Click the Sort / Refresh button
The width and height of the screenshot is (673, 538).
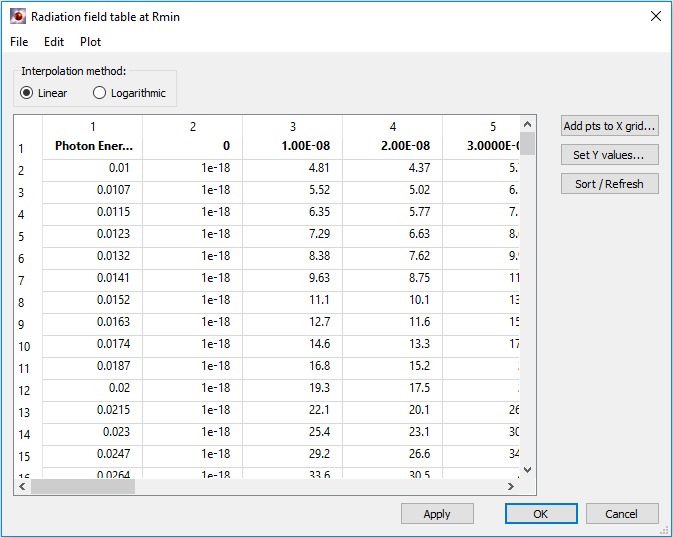tap(609, 184)
